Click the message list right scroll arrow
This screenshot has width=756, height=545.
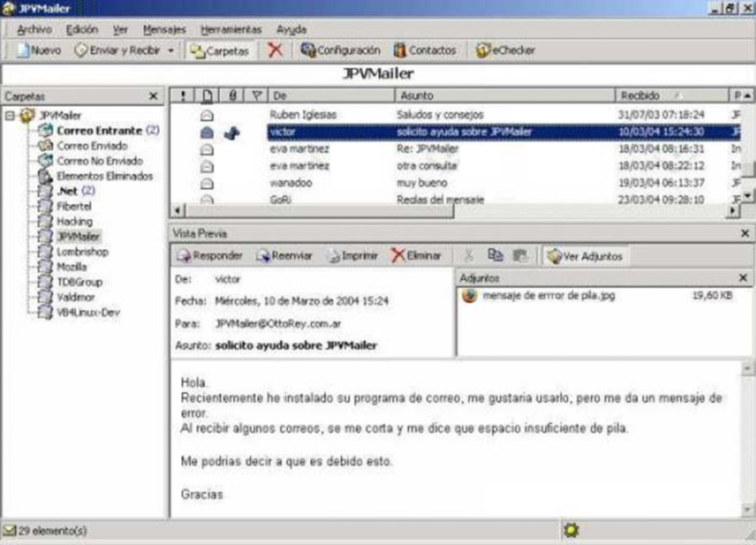[x=733, y=211]
